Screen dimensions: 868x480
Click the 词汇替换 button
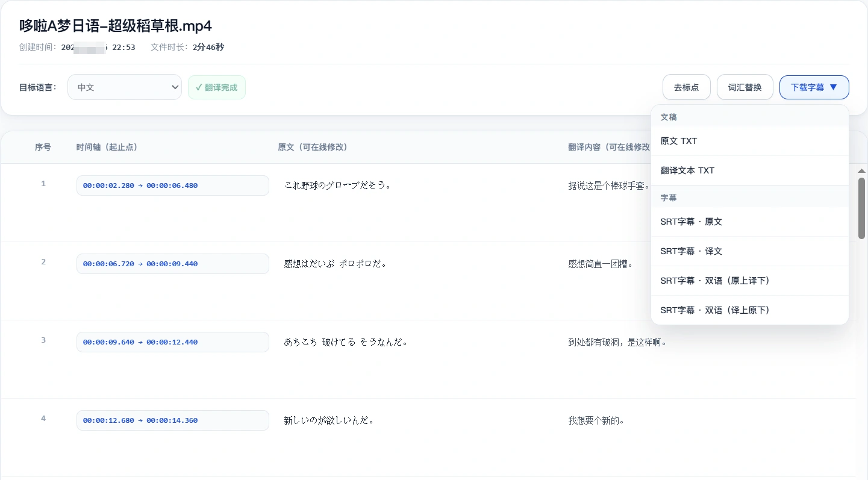[x=745, y=87]
